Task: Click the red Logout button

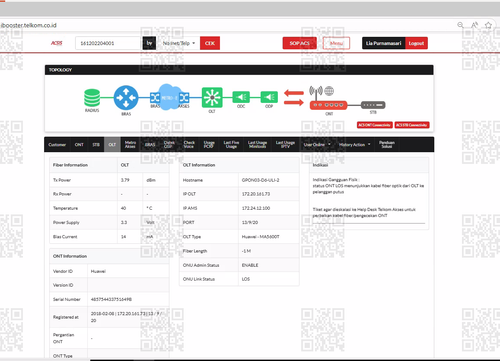Action: (x=416, y=43)
